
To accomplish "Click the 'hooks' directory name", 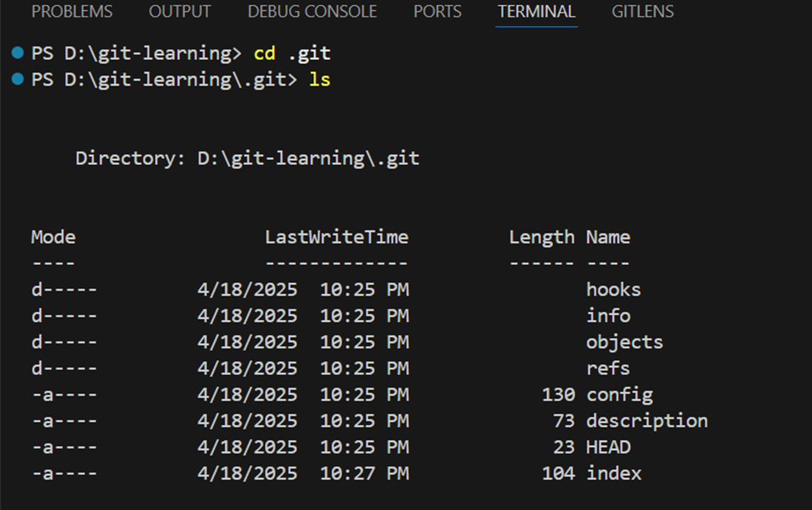I will pyautogui.click(x=613, y=289).
